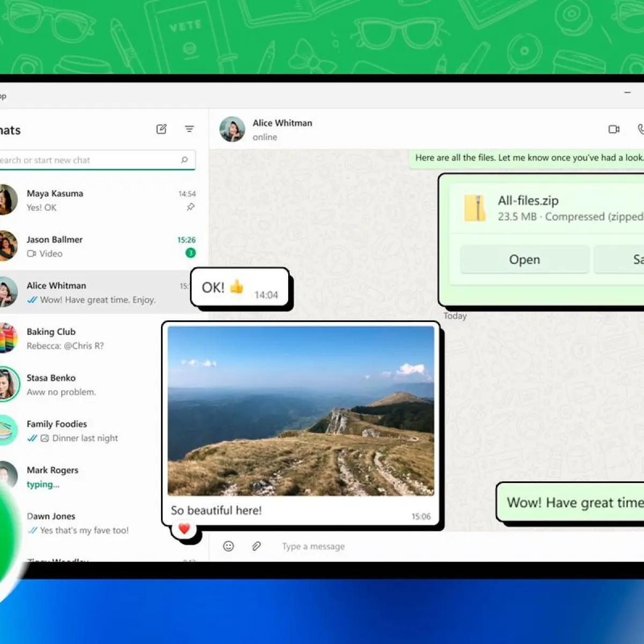Click the new chat compose icon
Viewport: 644px width, 644px height.
pos(161,129)
